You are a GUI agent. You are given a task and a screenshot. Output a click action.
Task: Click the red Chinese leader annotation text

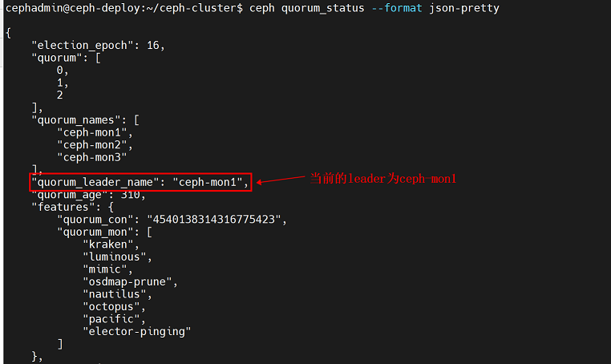(x=382, y=179)
